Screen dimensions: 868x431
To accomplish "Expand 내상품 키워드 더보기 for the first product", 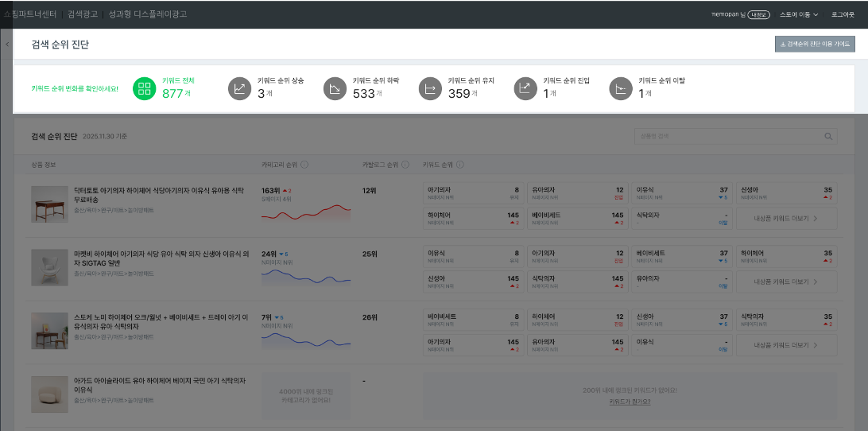I will pos(786,216).
